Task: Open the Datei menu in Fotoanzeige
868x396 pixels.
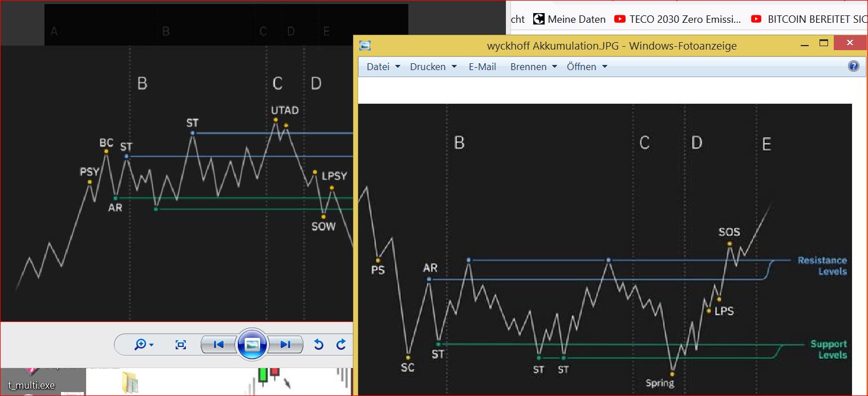Action: click(x=383, y=67)
